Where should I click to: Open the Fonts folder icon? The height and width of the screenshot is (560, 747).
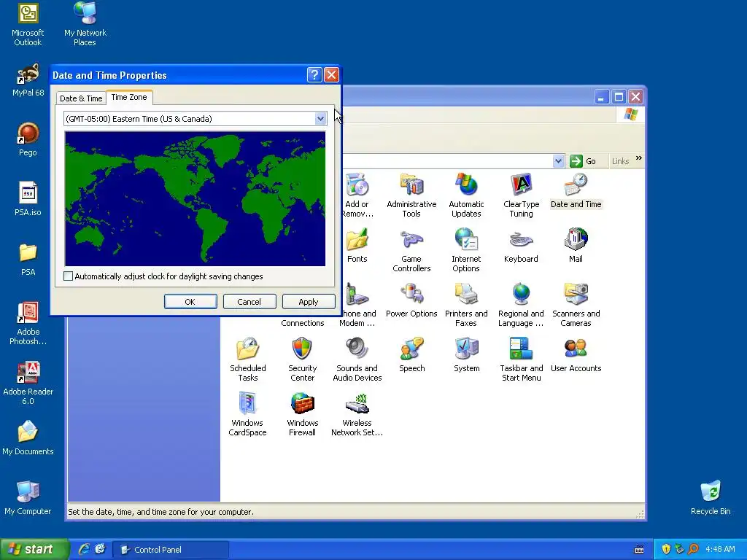coord(357,245)
